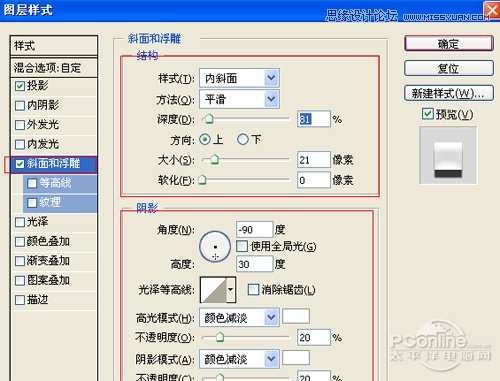Click the highlight 不透明度(O) slider handle
This screenshot has width=500, height=381.
pos(220,337)
